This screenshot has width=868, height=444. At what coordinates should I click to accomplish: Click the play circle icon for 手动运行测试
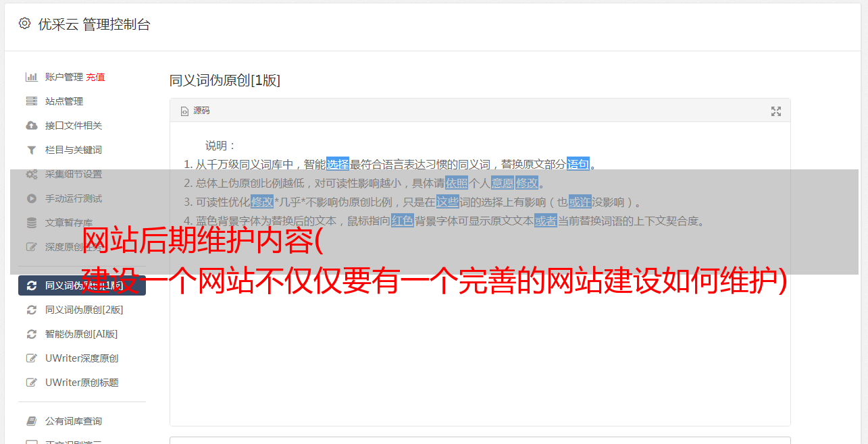coord(31,198)
